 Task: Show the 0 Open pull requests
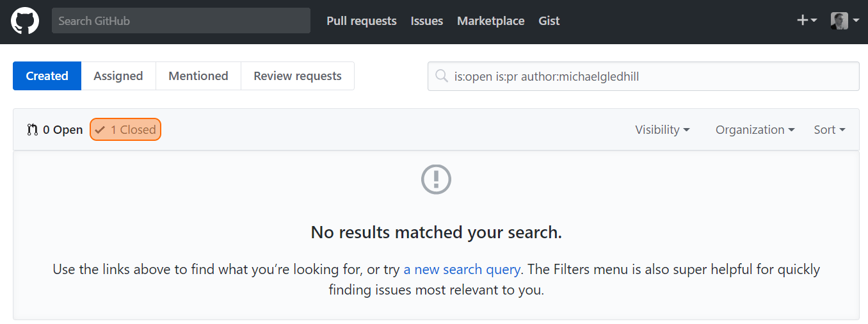[55, 130]
